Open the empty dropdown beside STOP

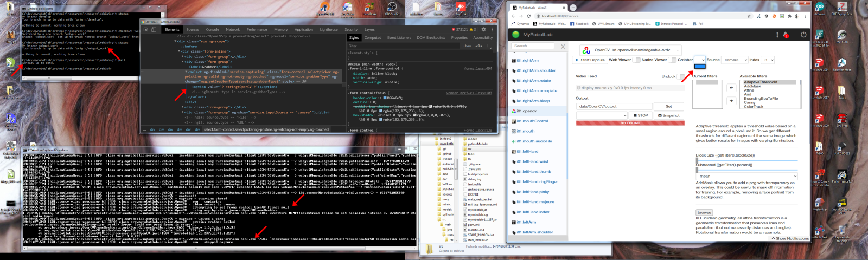[601, 115]
